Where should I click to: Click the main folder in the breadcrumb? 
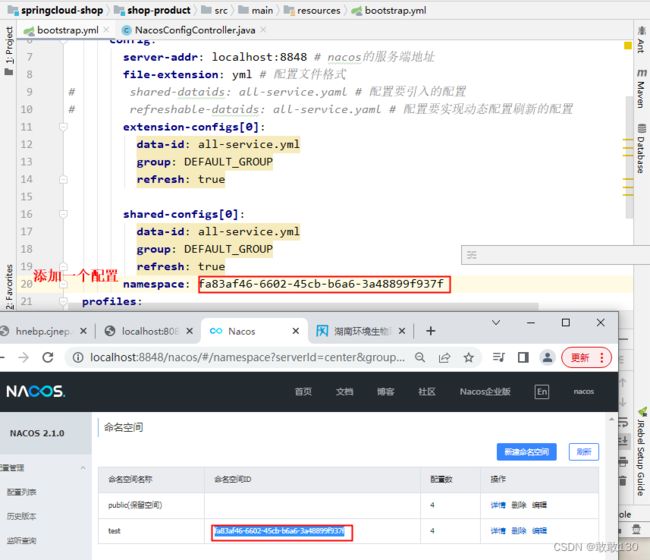(x=256, y=10)
